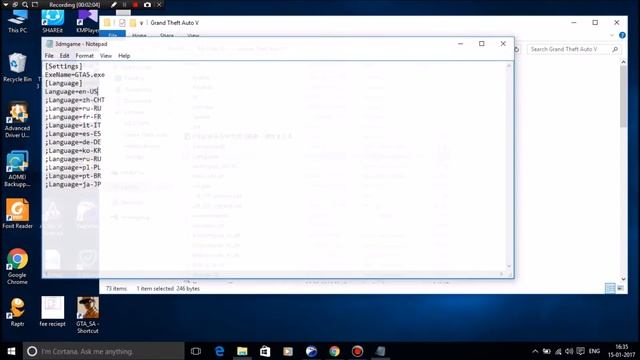Click the pencil draw icon in recording toolbar
Screen dimensions: 640x360
tap(114, 4)
